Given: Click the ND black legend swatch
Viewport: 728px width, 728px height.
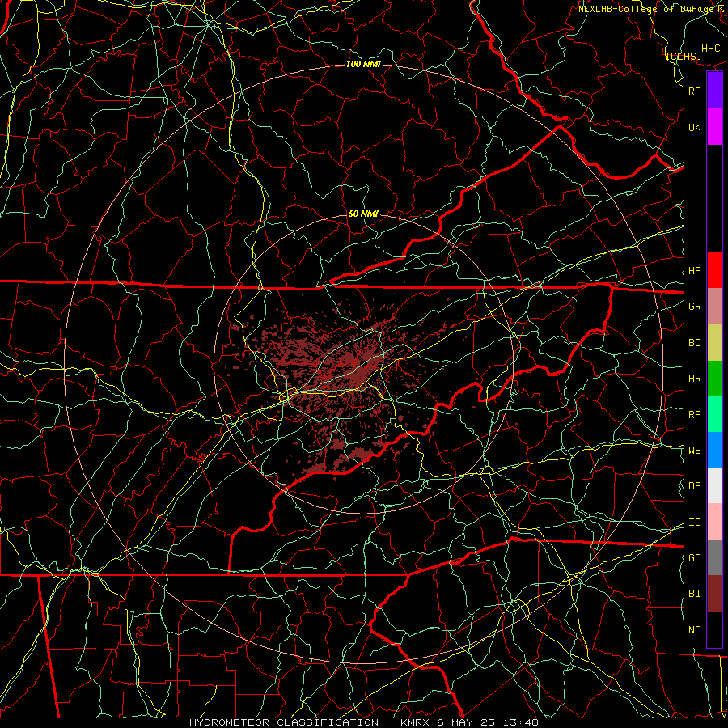Looking at the screenshot, I should [x=714, y=629].
